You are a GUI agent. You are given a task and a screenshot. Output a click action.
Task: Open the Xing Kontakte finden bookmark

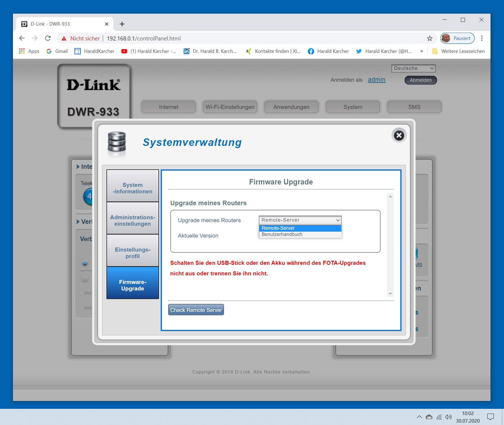pyautogui.click(x=273, y=51)
